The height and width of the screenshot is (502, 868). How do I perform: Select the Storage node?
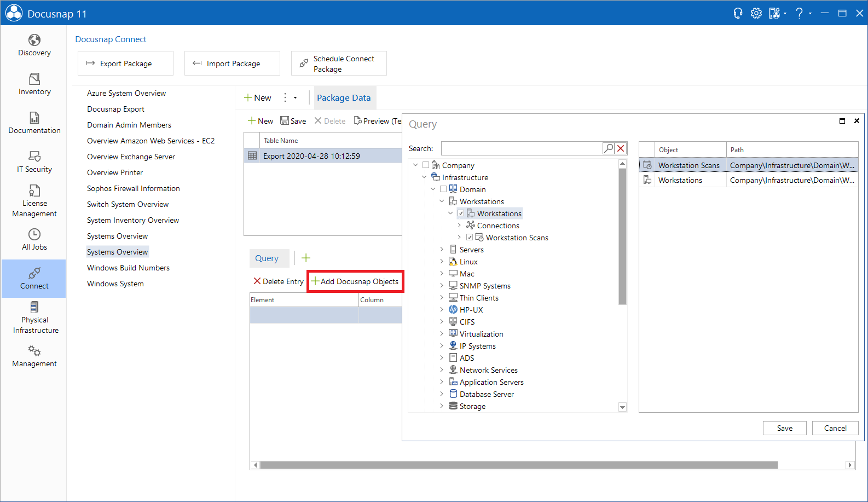472,406
